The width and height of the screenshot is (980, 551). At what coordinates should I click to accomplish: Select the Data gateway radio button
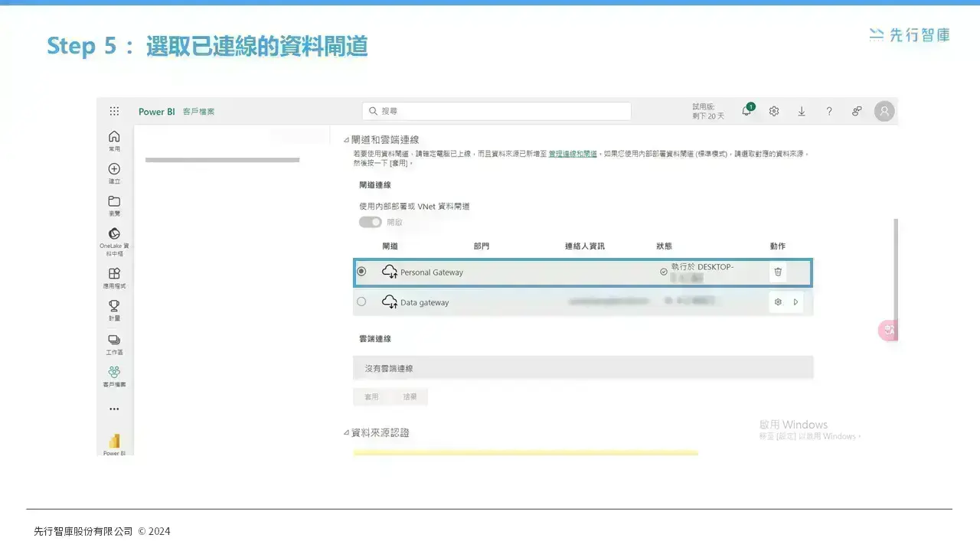[361, 302]
